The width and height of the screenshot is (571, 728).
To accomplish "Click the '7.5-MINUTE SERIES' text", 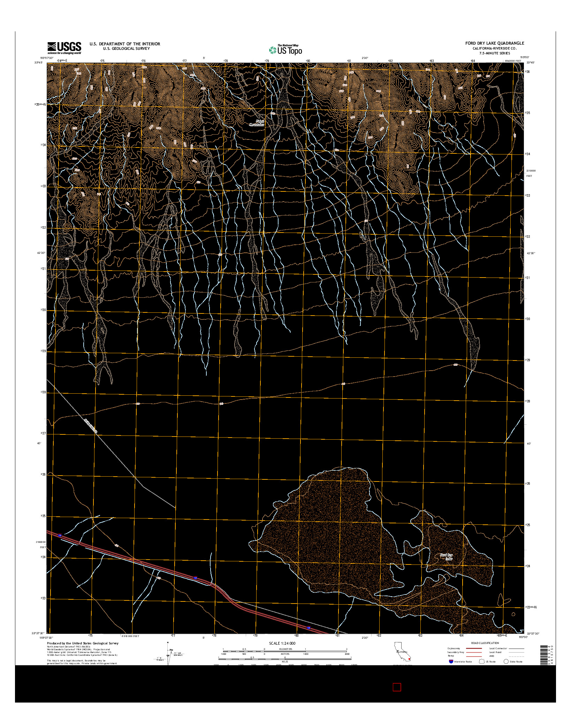I will pos(495,53).
